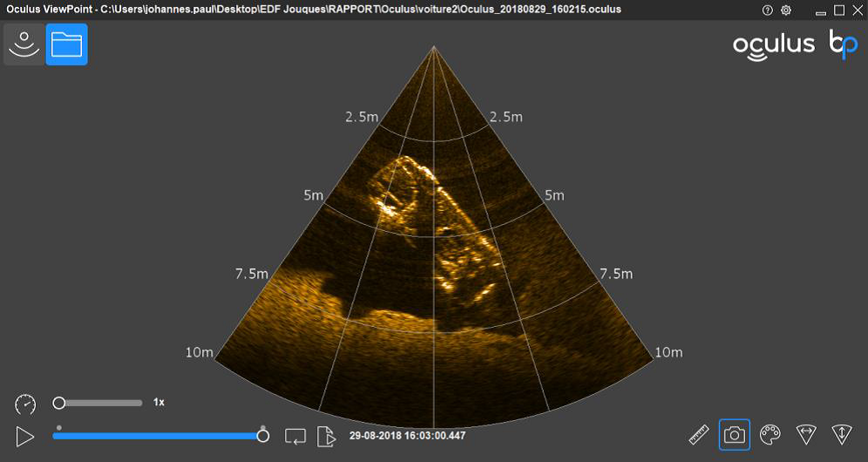The height and width of the screenshot is (462, 868).
Task: Open the settings gear in title bar
Action: [785, 10]
